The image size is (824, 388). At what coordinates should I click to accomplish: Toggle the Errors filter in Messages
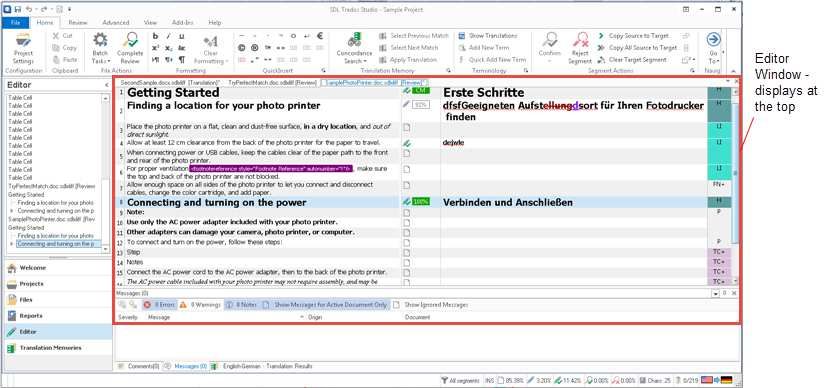tap(159, 304)
